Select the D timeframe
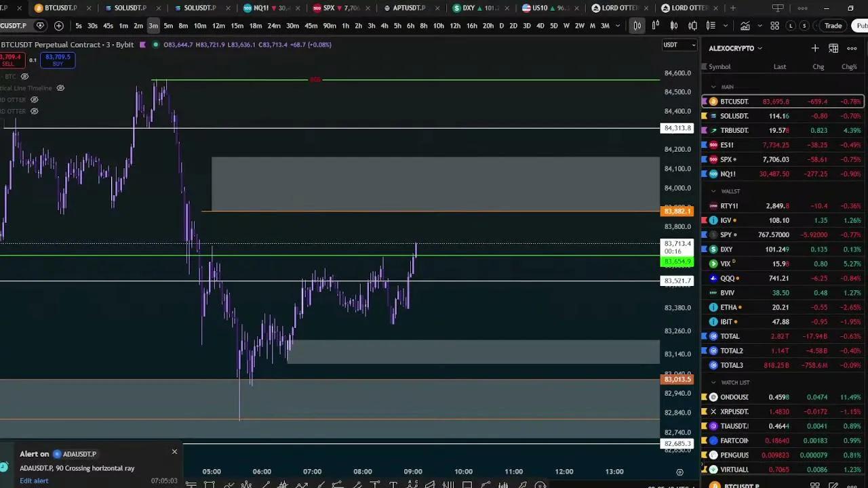Image resolution: width=868 pixels, height=488 pixels. pos(501,26)
